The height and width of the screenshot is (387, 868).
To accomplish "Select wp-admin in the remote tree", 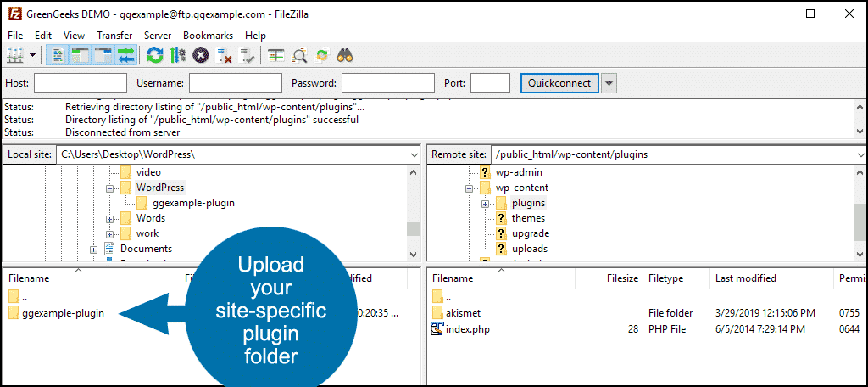I will (x=519, y=172).
